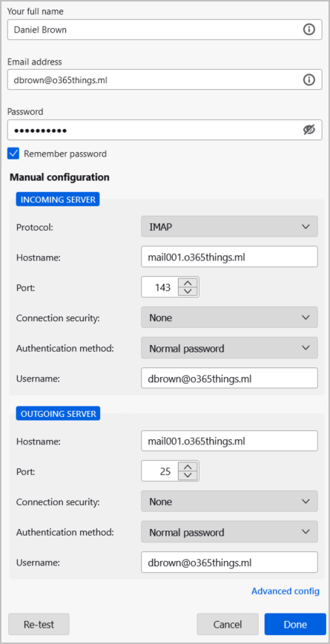Uncheck the Remember password checkbox
The width and height of the screenshot is (330, 644).
[x=13, y=154]
